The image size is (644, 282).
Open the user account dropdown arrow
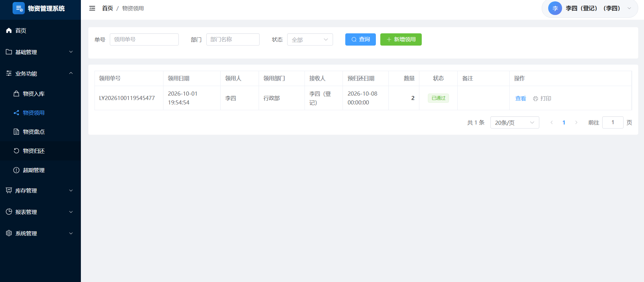[x=629, y=8]
